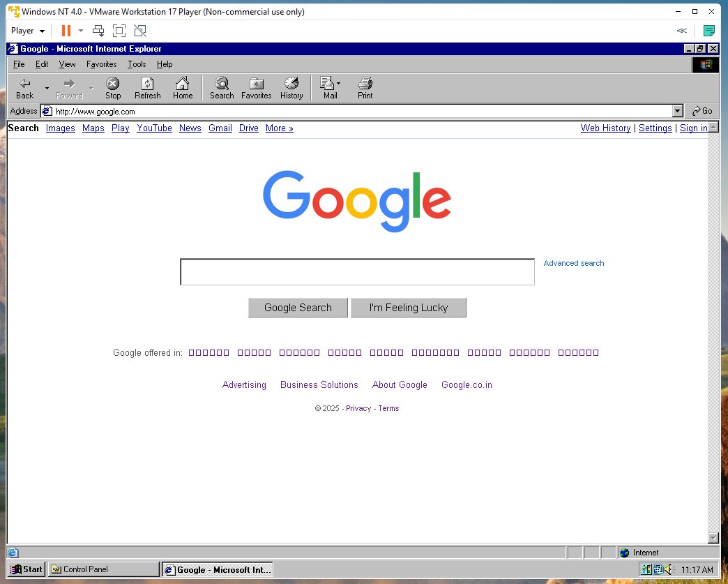This screenshot has height=584, width=728.
Task: Click the page icon in Address bar
Action: pos(47,111)
